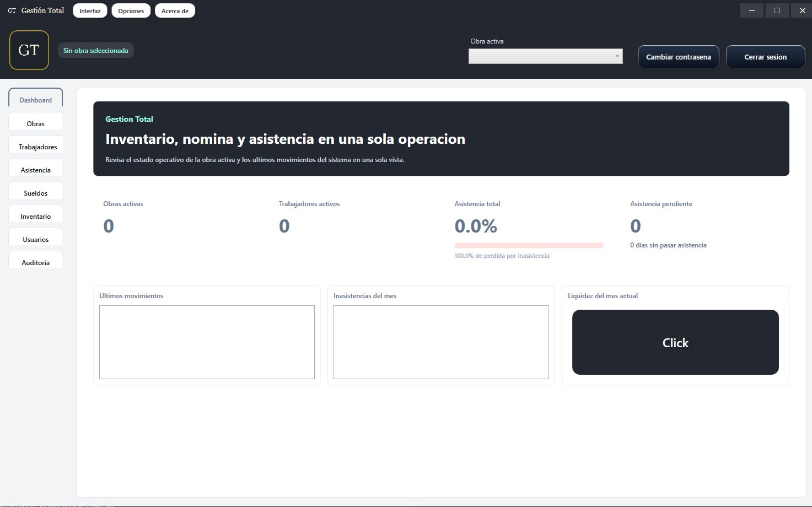This screenshot has height=507, width=812.
Task: Open Auditoria section
Action: (36, 261)
